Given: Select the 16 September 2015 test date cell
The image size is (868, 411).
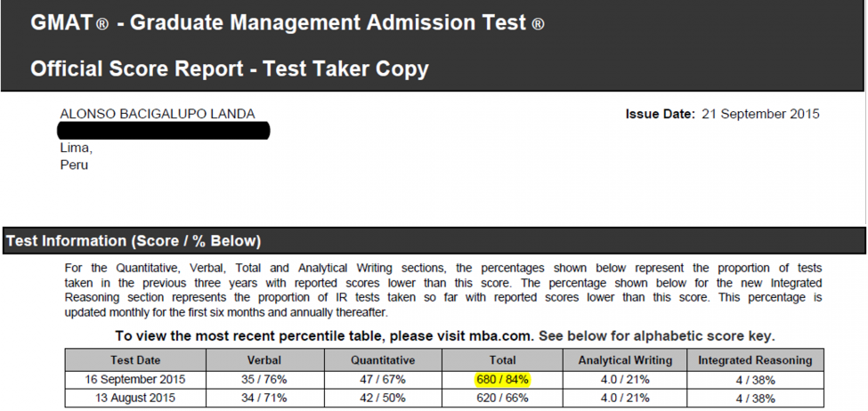Looking at the screenshot, I should (x=135, y=379).
